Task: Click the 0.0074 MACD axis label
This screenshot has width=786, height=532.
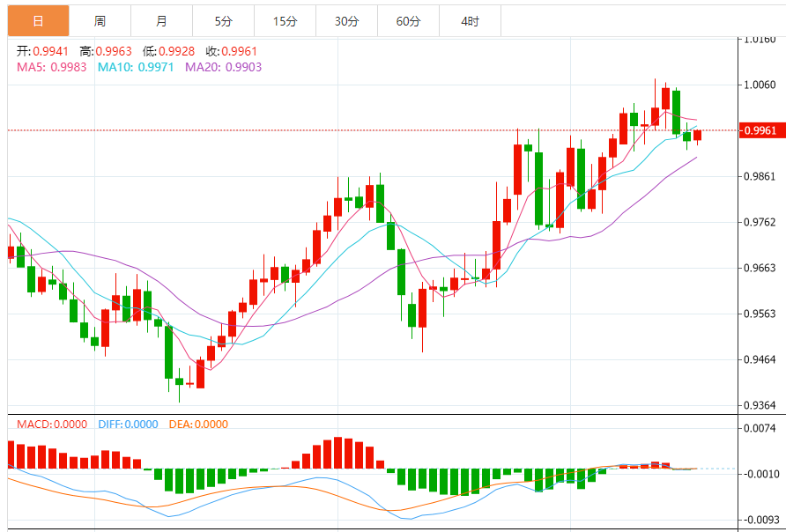Action: [761, 428]
